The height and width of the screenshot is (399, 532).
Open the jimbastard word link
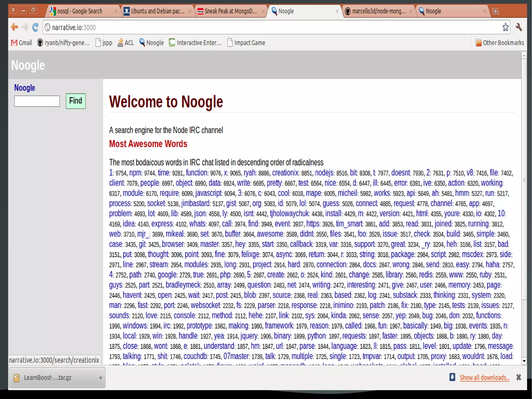coord(195,203)
